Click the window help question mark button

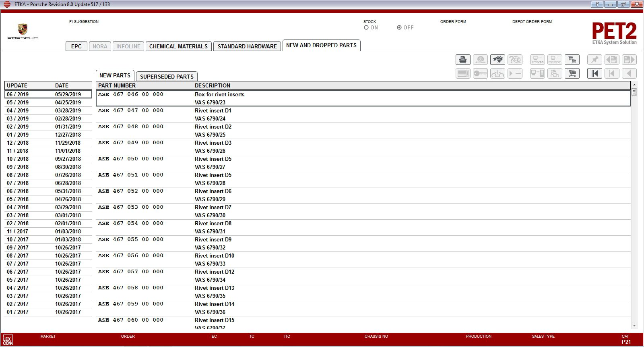coord(597,4)
